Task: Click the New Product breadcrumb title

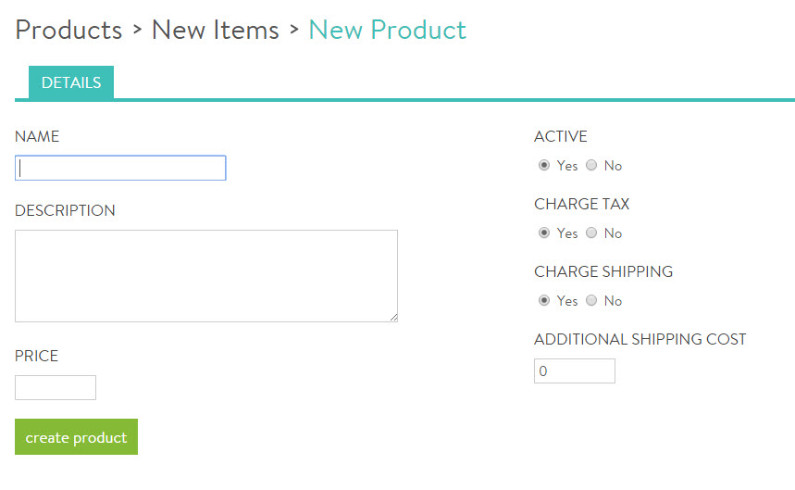Action: click(387, 30)
